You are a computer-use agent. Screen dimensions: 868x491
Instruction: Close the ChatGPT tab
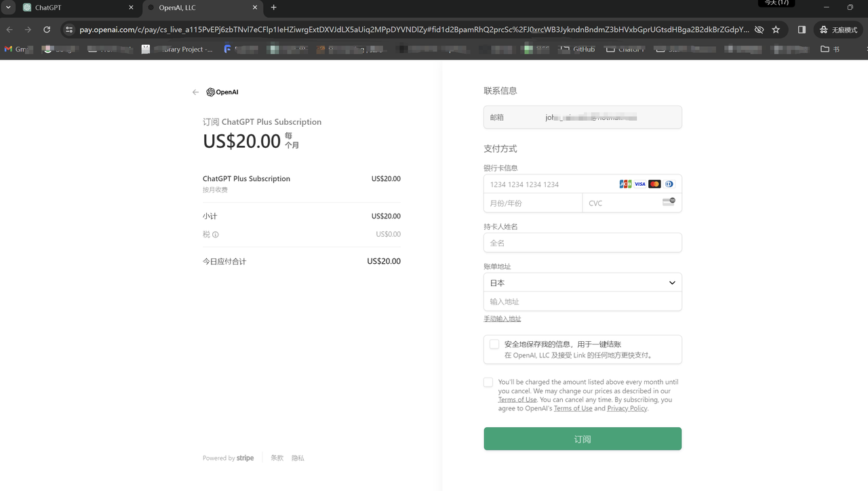tap(131, 7)
